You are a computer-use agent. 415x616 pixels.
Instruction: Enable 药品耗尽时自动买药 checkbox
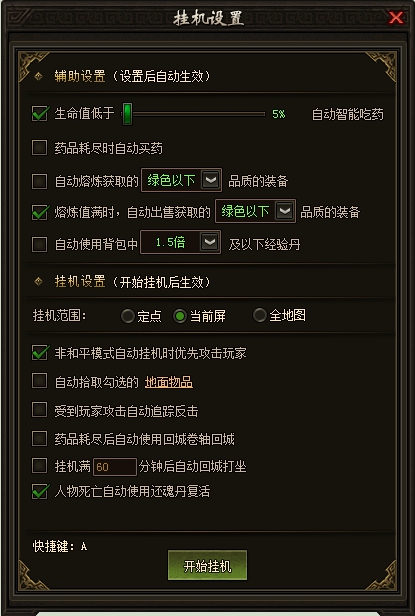[39, 148]
